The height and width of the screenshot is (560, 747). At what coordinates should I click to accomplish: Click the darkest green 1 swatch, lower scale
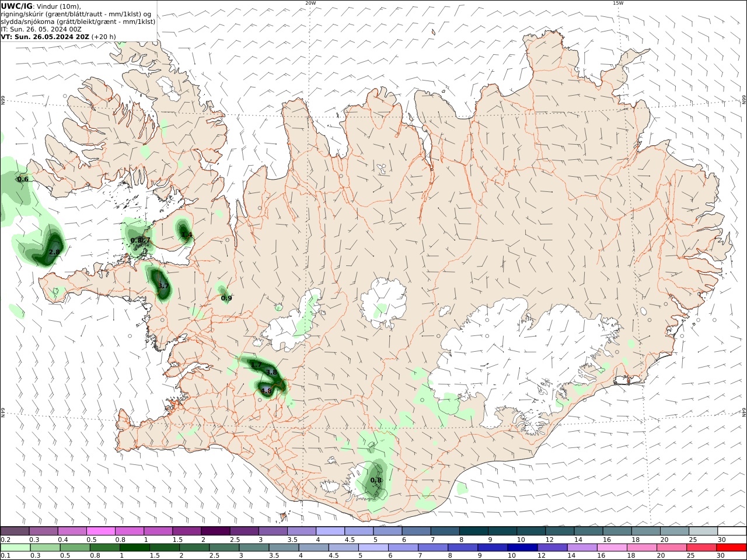(x=134, y=548)
